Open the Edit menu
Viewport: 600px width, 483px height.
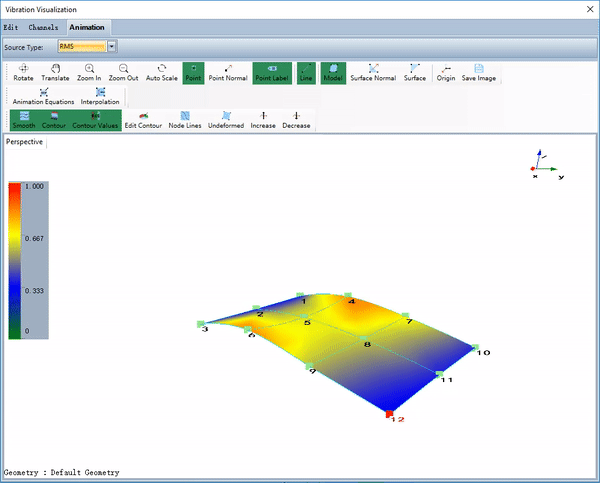pos(11,28)
